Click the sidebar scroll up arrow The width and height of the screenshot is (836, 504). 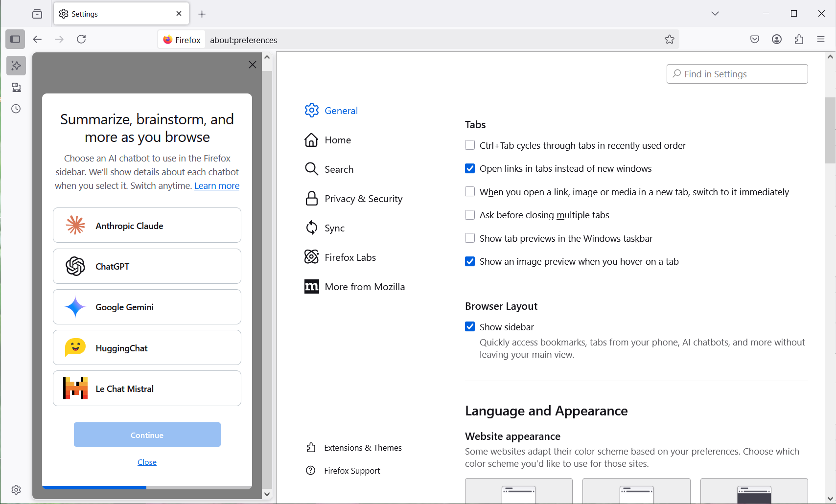(x=267, y=57)
